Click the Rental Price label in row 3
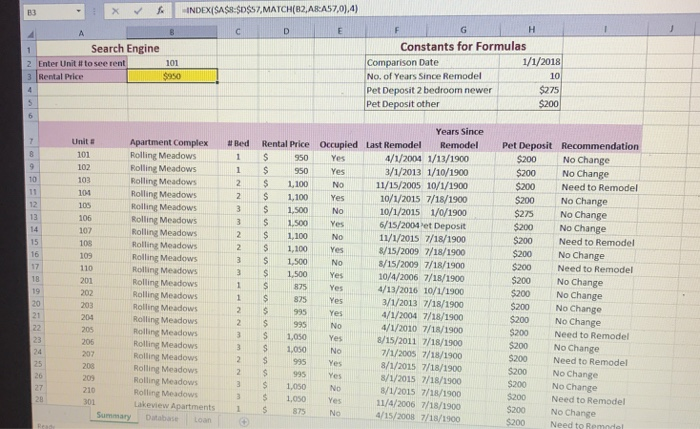Image resolution: width=700 pixels, height=429 pixels. pos(82,76)
